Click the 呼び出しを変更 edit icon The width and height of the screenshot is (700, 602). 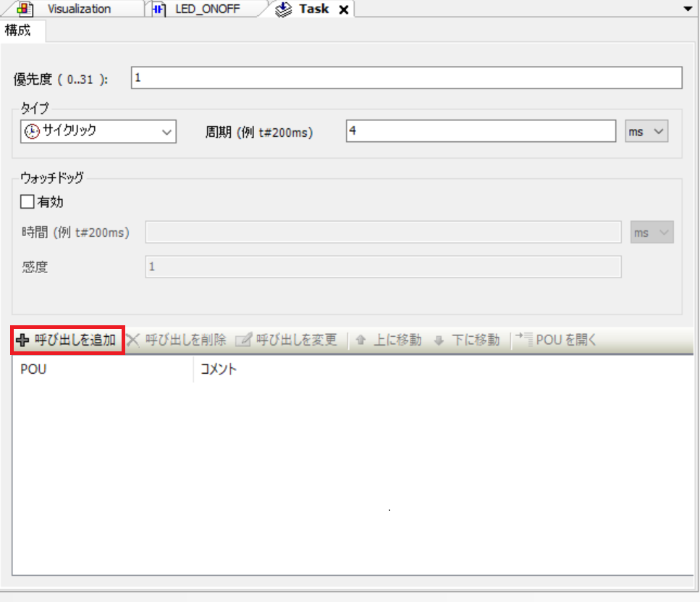click(243, 340)
